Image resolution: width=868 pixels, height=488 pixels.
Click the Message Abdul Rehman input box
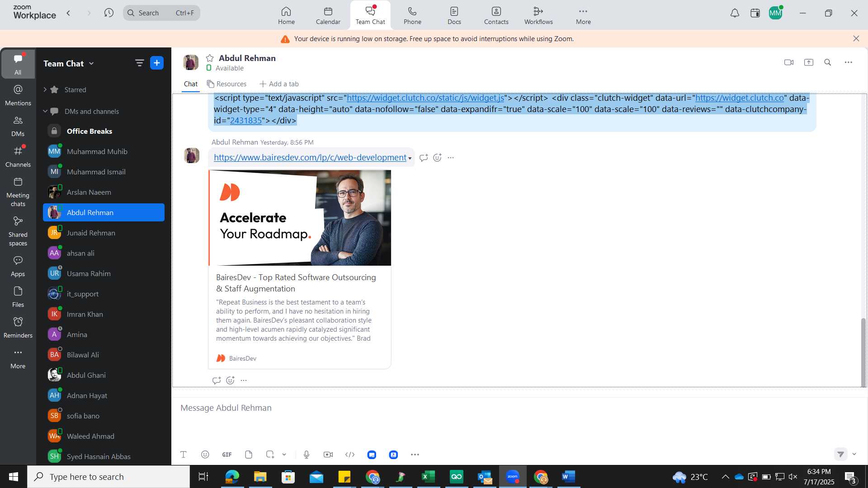519,408
